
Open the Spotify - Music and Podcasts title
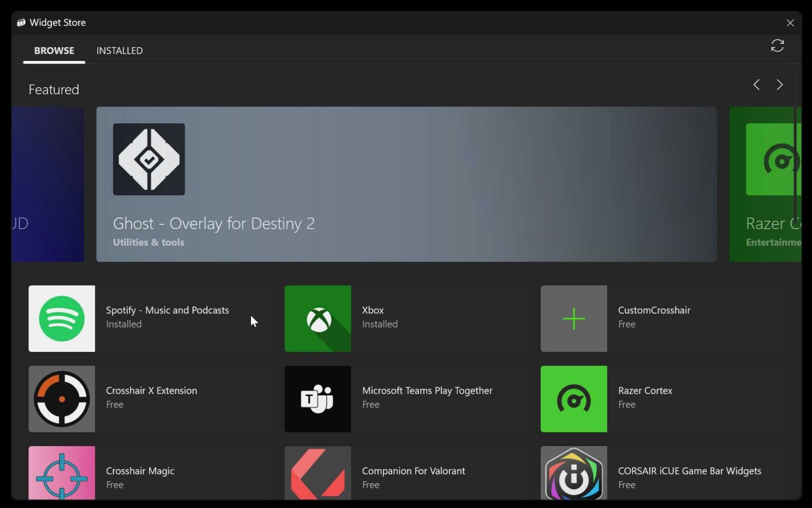coord(167,310)
